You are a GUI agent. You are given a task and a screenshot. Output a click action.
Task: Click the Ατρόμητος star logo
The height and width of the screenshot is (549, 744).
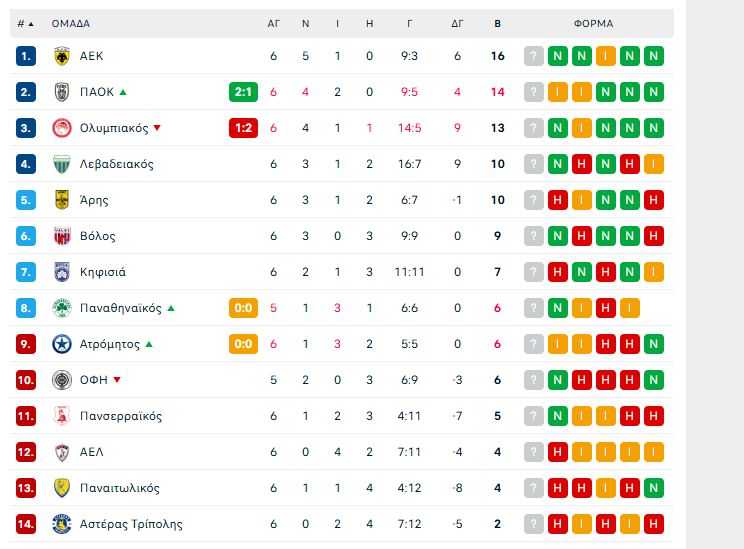61,344
